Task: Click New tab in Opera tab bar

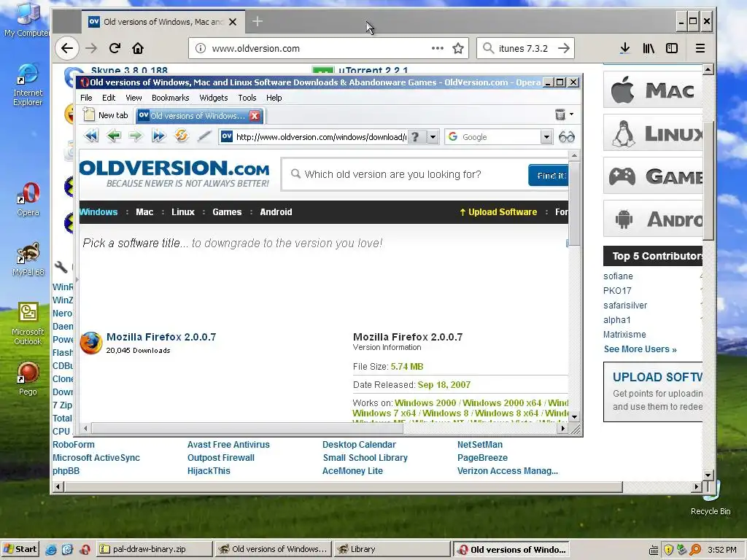Action: 107,115
